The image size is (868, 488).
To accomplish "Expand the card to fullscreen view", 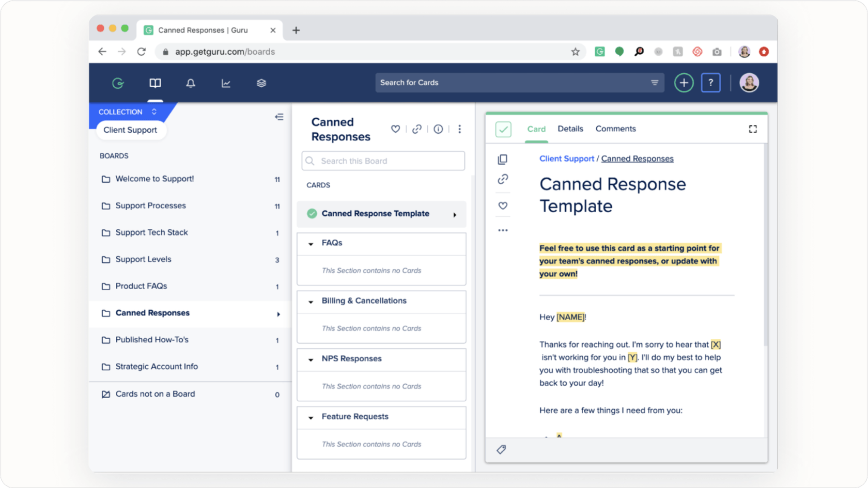I will coord(753,129).
